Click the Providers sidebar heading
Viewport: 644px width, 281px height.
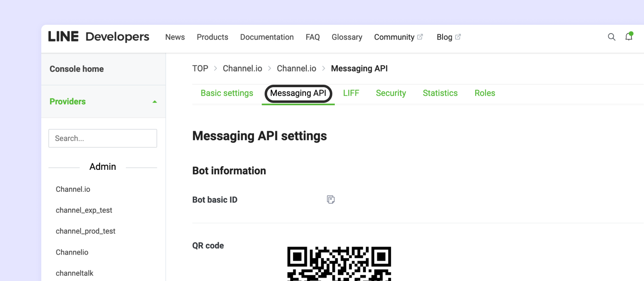coord(68,102)
